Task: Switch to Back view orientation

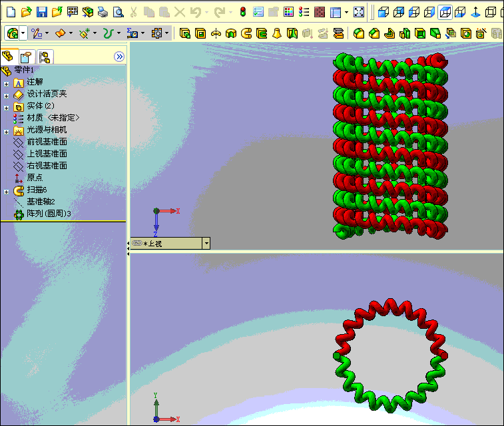Action: 399,12
